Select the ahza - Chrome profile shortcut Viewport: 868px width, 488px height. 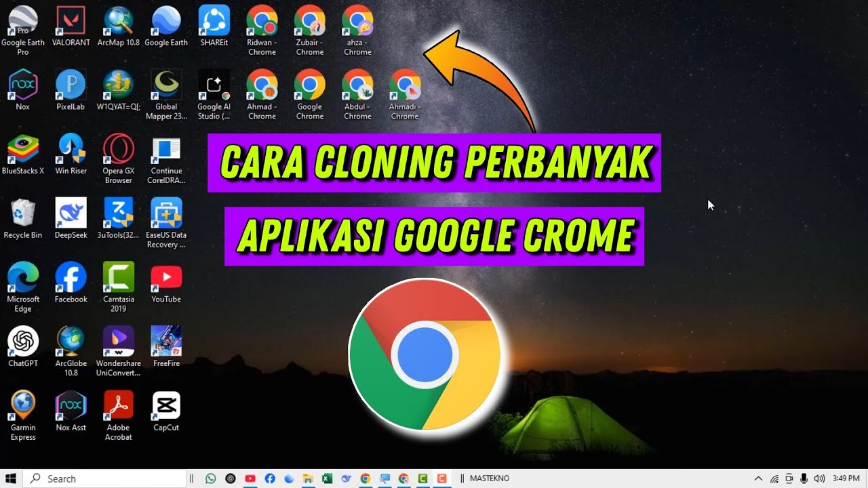(x=357, y=30)
